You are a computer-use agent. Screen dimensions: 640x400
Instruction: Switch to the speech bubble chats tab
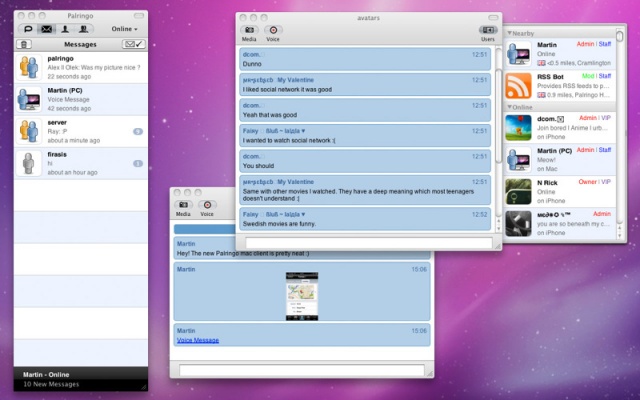tap(27, 30)
